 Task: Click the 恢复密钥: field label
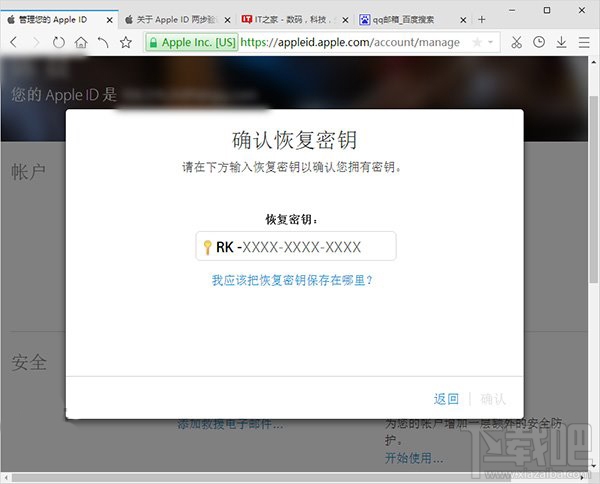[292, 219]
